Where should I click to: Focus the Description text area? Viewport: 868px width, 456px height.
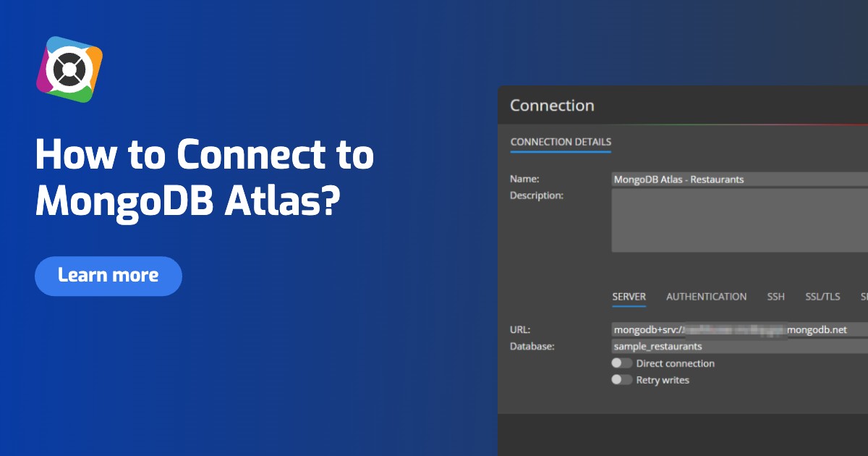coord(739,221)
